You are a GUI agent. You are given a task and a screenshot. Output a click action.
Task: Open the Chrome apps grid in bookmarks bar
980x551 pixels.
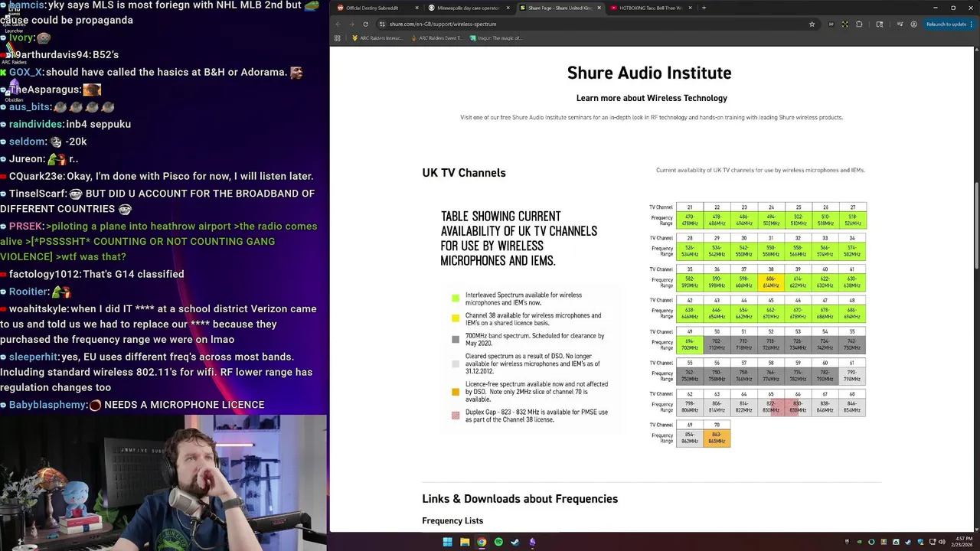tap(337, 37)
